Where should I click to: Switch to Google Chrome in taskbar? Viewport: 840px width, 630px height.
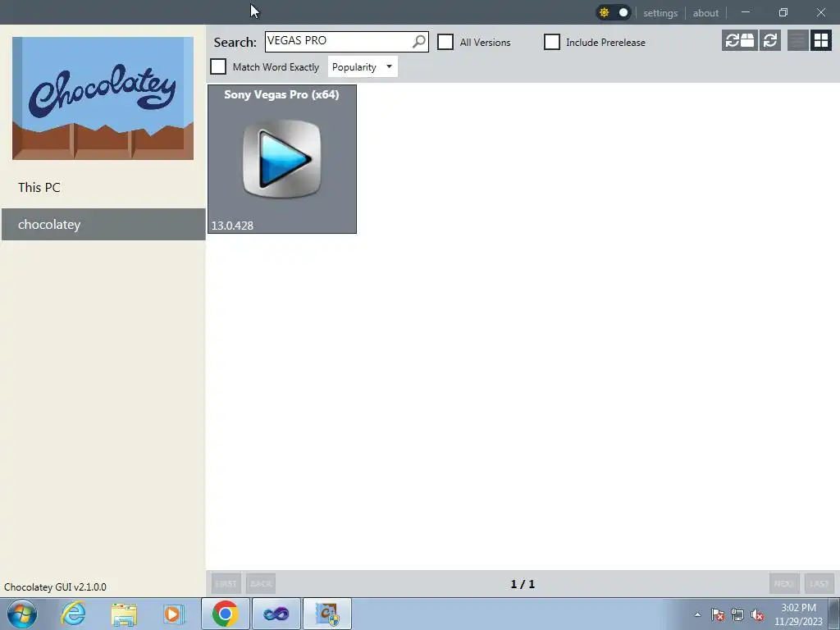coord(226,614)
